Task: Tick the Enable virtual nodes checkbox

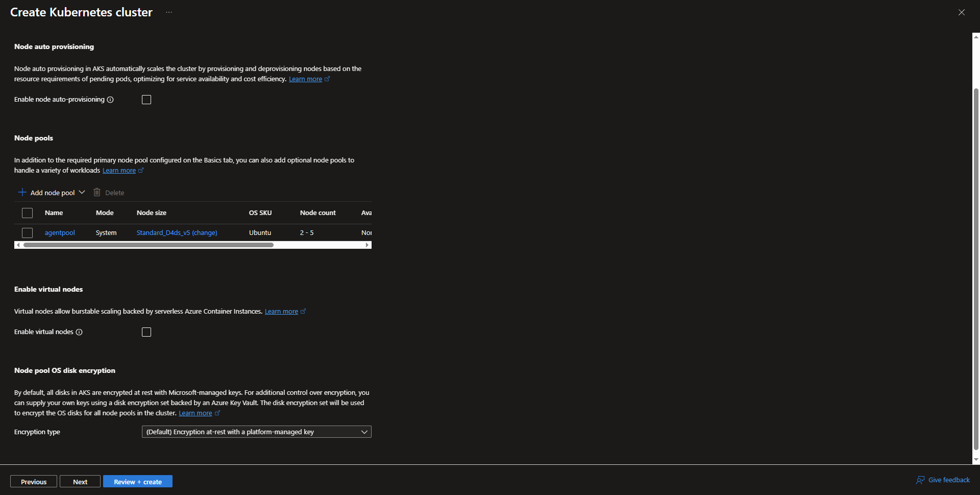Action: click(x=146, y=332)
